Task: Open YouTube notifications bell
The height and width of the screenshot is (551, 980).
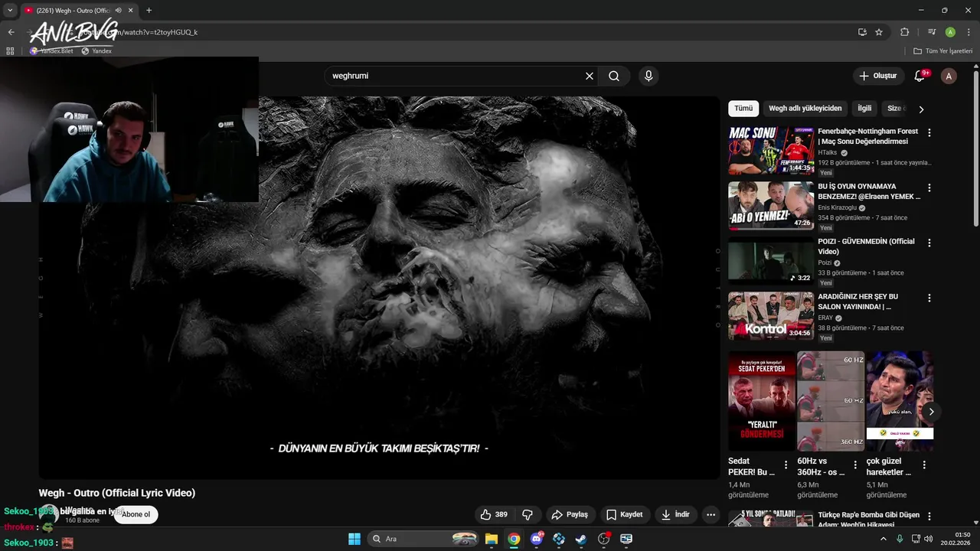Action: click(x=920, y=76)
